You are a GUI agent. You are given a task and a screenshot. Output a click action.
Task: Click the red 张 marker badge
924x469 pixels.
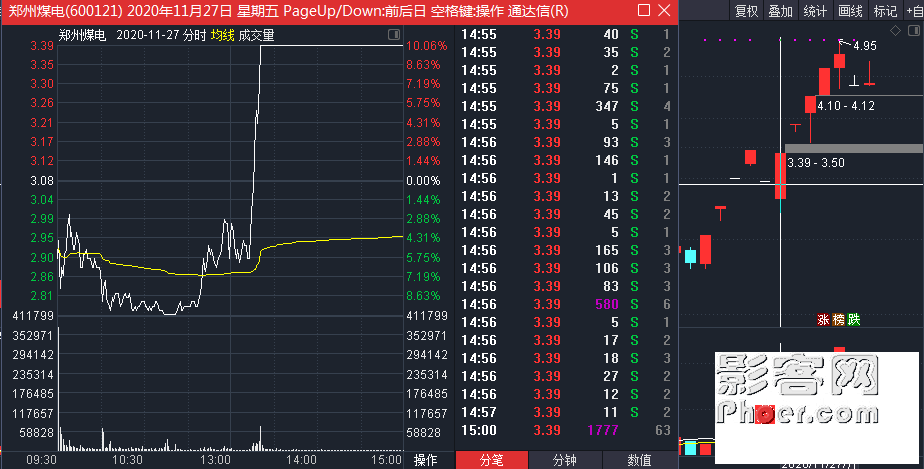823,319
